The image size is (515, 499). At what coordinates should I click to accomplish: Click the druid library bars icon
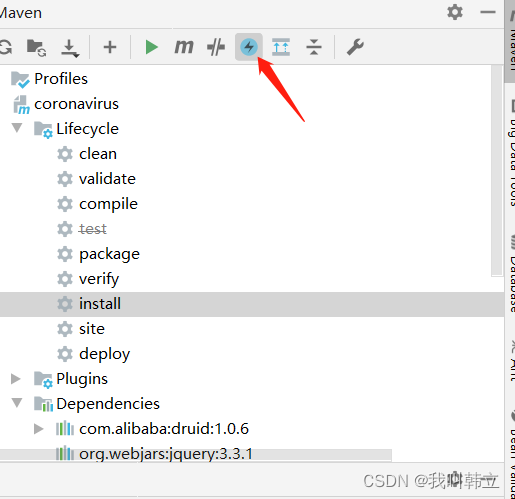[x=65, y=429]
